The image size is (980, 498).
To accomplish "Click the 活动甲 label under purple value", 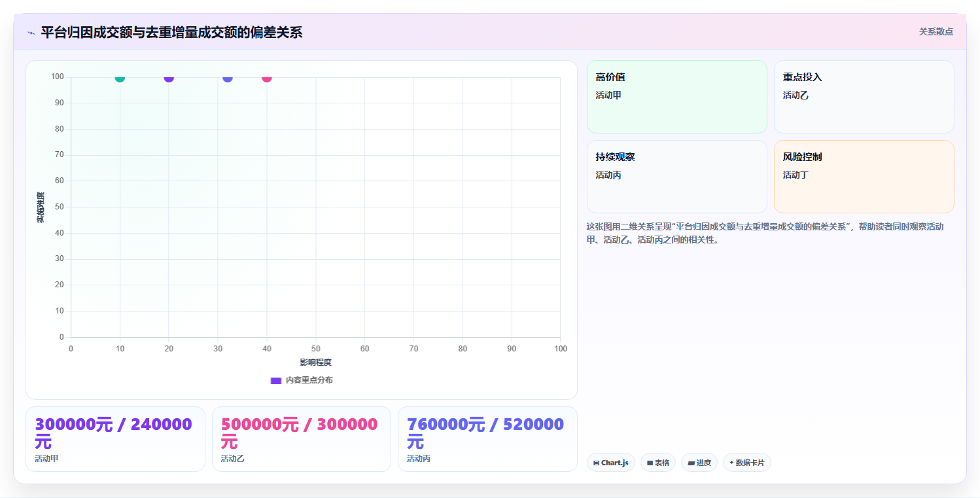I will coord(46,459).
